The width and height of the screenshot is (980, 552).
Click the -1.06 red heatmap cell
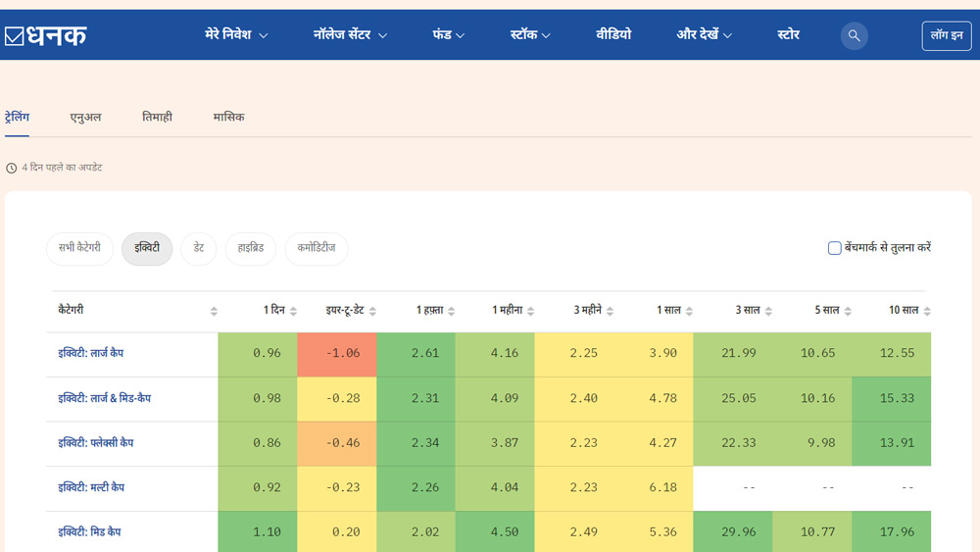click(336, 354)
